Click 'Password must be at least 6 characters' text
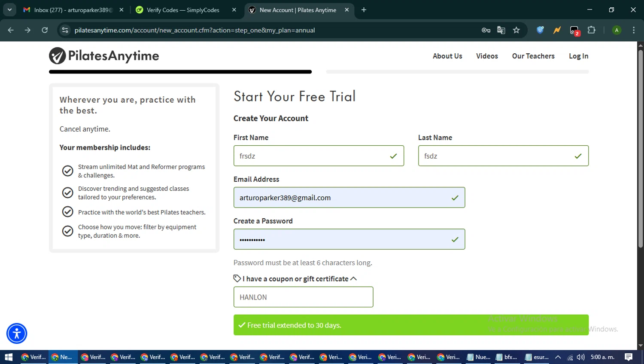 click(303, 263)
